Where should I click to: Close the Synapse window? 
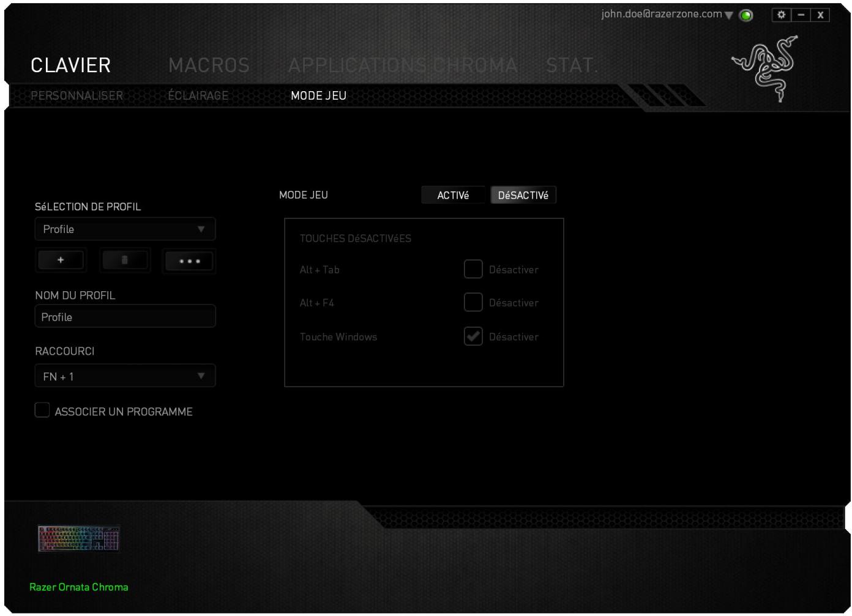[820, 15]
